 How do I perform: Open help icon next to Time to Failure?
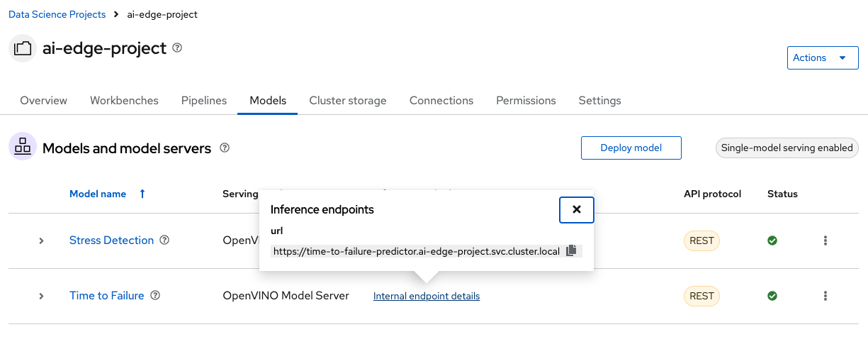pyautogui.click(x=155, y=296)
